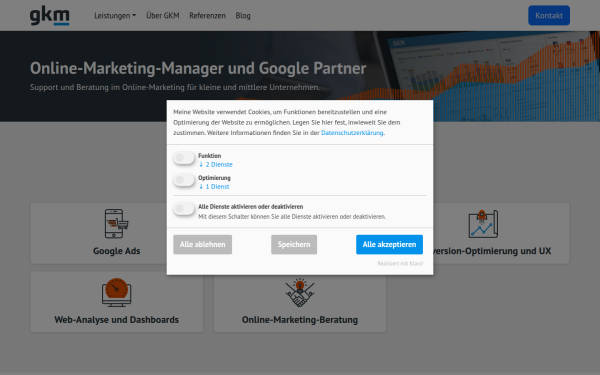Click the Online-Marketing-Beratung handshake icon
Viewport: 600px width, 375px height.
click(300, 292)
